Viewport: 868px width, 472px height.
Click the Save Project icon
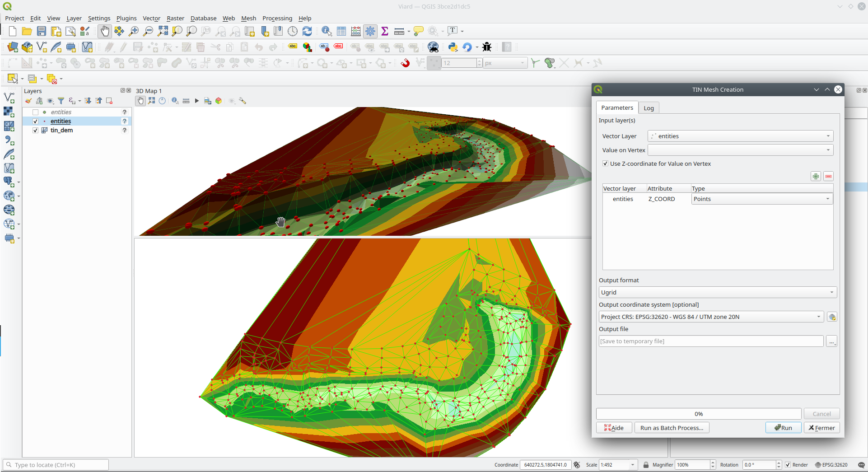click(42, 31)
